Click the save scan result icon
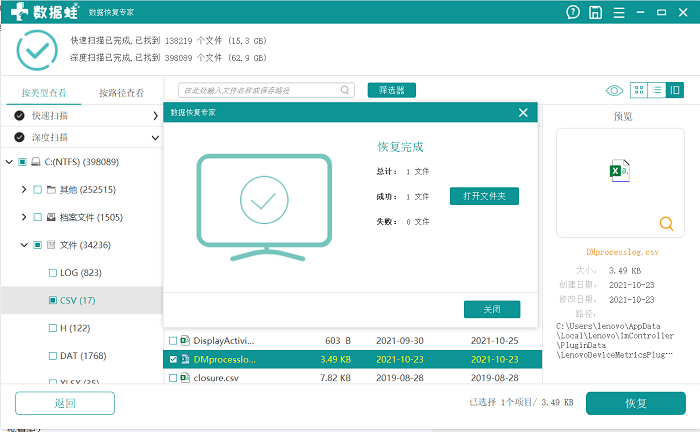 coord(595,12)
